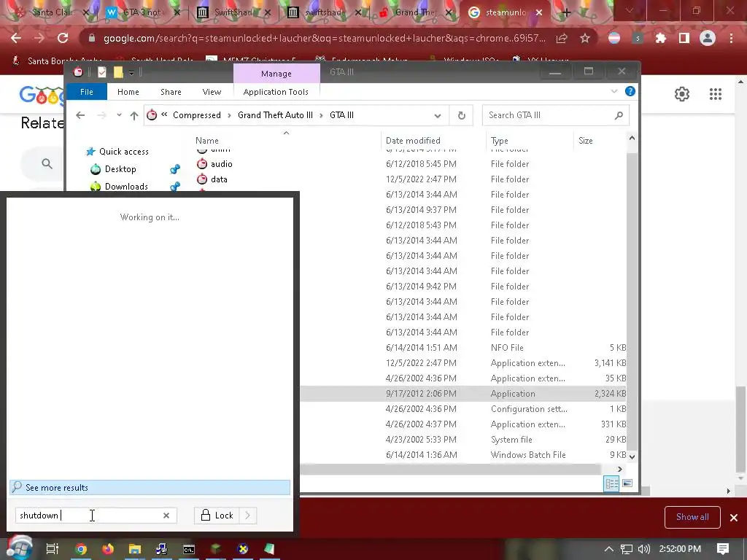Open the Start menu orb with Santa hat

coord(18,548)
